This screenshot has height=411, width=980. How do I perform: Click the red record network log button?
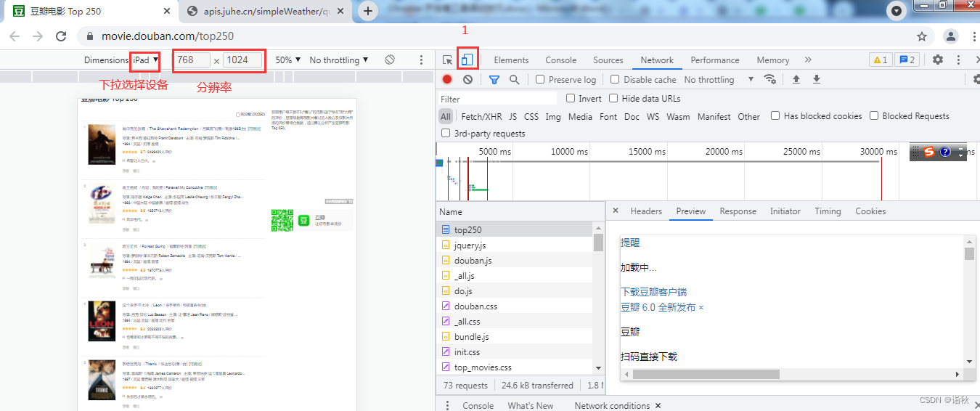click(447, 80)
